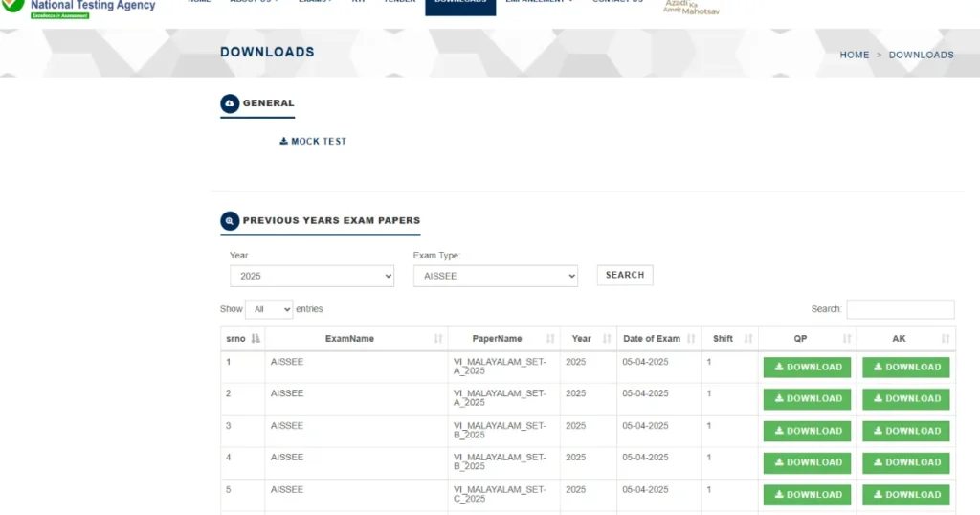Open the Show entries dropdown set to All
This screenshot has height=515, width=980.
pos(269,309)
